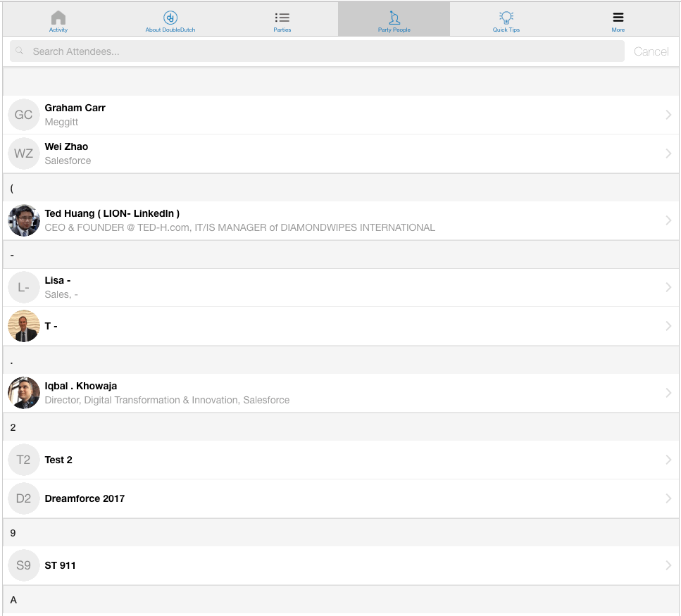Viewport: 681px width, 616px height.
Task: Open Ted Huang's row chevron
Action: tap(668, 220)
